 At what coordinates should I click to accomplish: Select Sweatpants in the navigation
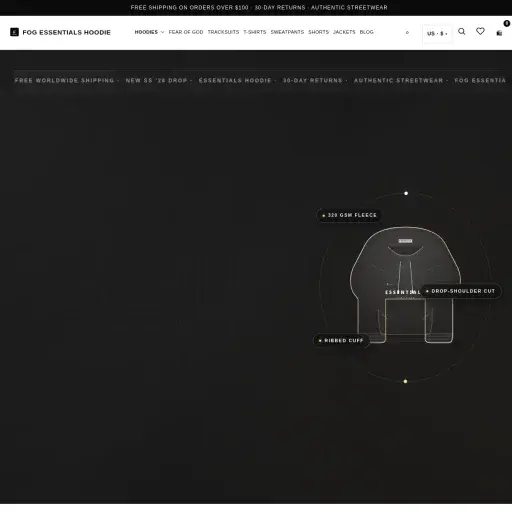pos(287,32)
